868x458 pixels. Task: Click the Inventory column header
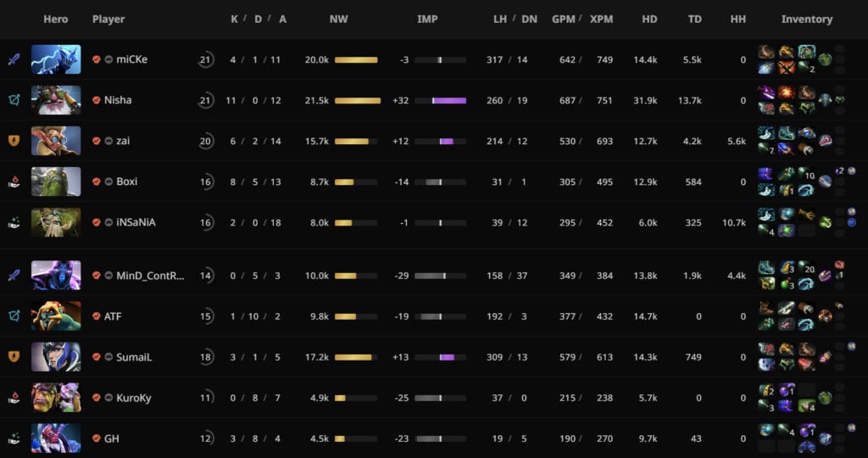pos(806,19)
